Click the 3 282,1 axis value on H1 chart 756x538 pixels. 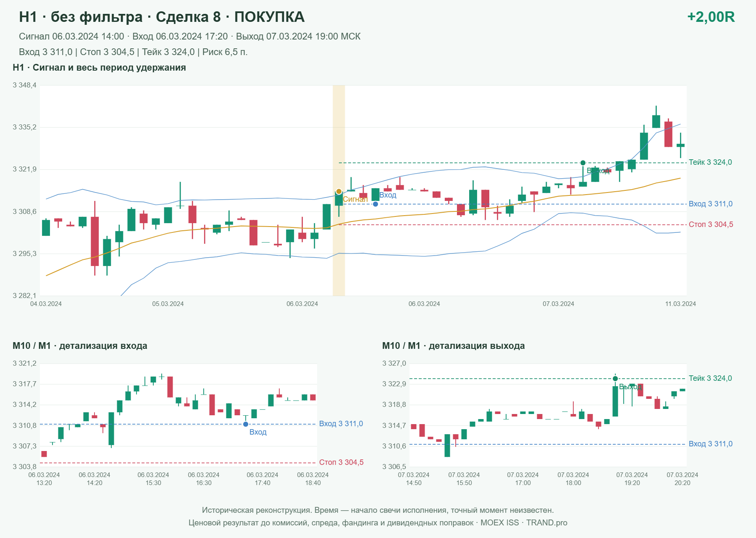pos(24,295)
